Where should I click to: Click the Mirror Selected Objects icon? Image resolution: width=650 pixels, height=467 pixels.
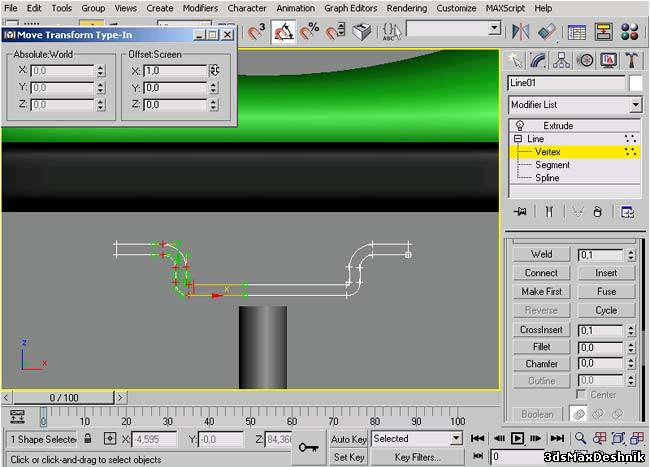pos(521,31)
